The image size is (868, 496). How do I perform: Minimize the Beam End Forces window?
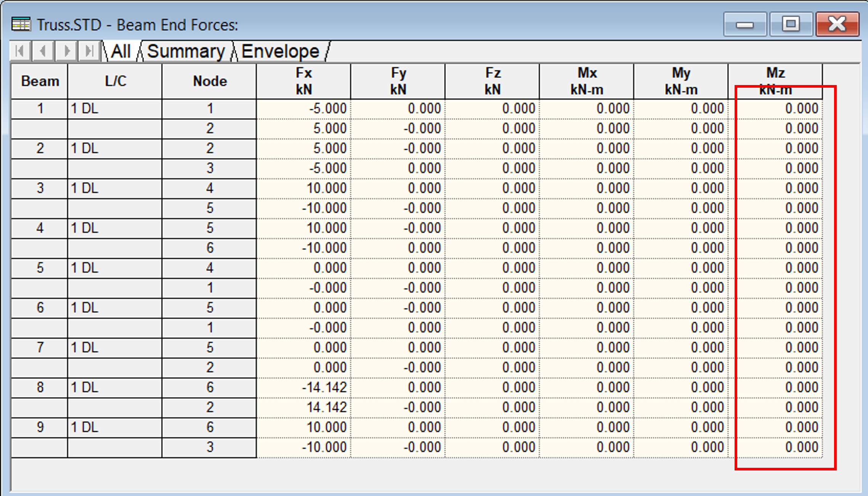(x=744, y=24)
